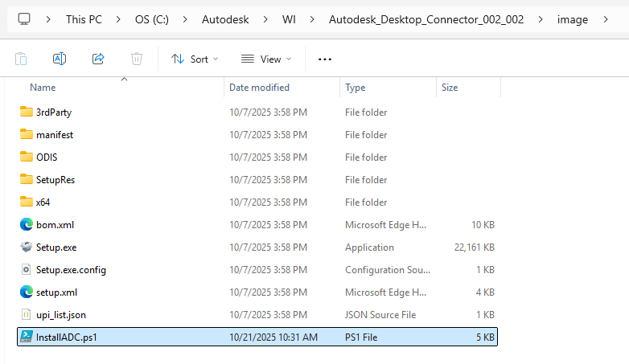Click the InstallADC.ps1 PowerShell file icon

[27, 337]
